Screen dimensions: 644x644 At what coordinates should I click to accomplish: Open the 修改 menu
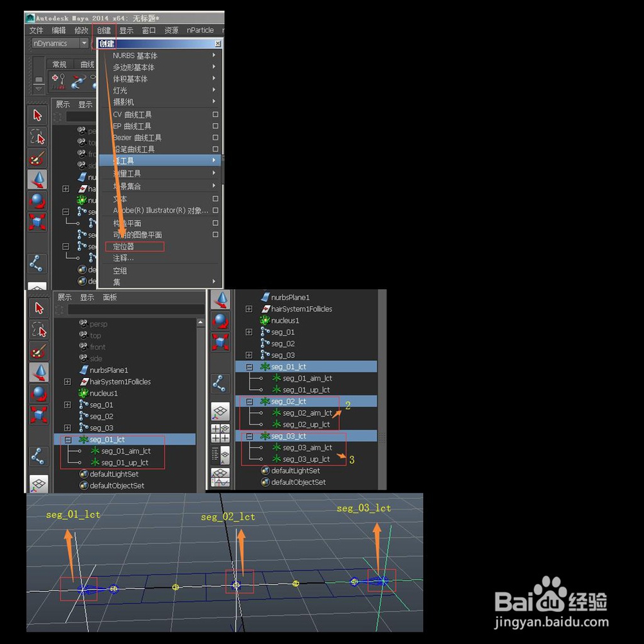tap(81, 30)
